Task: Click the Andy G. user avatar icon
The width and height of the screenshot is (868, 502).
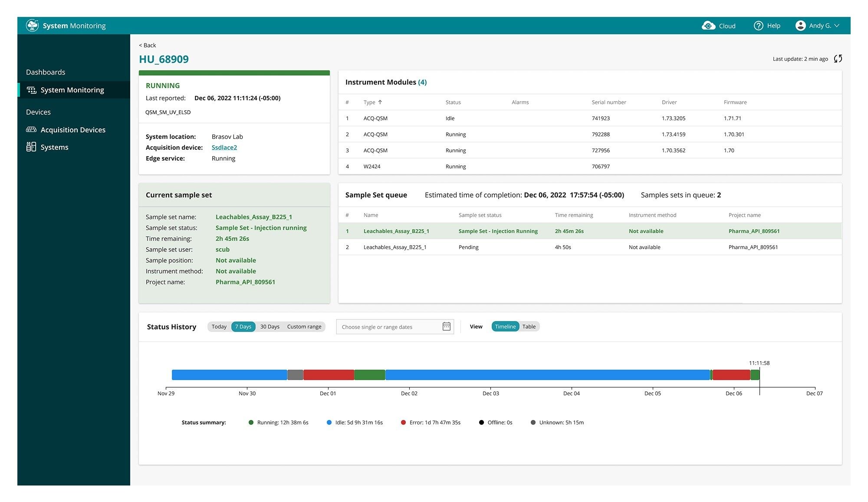Action: [801, 26]
